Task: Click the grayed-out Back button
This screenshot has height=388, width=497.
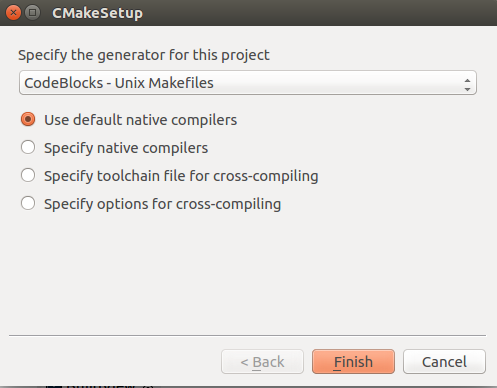Action: (262, 362)
